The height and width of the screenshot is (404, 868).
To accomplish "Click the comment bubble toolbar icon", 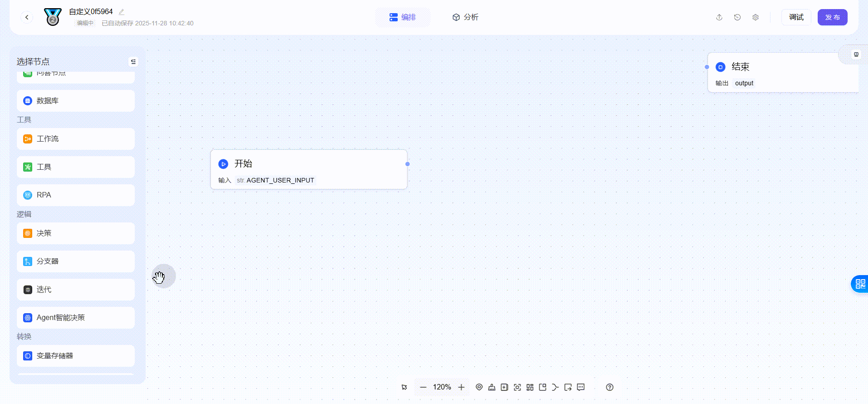I will coord(581,387).
